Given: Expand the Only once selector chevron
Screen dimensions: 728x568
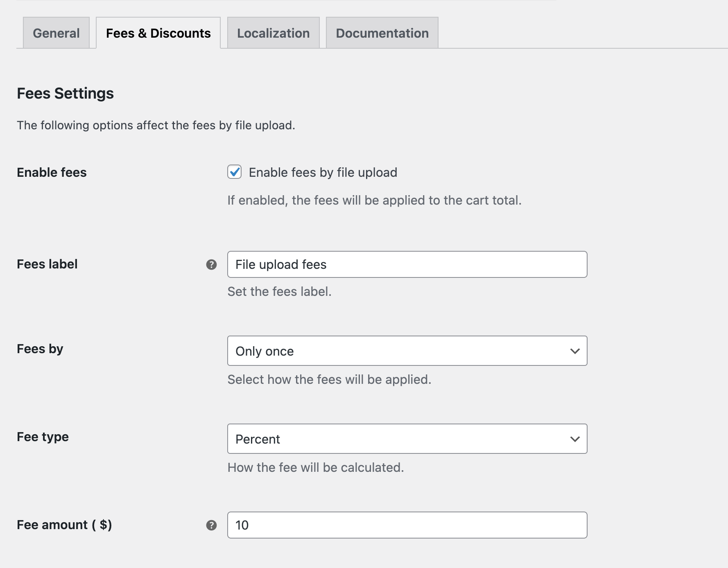Looking at the screenshot, I should point(574,351).
